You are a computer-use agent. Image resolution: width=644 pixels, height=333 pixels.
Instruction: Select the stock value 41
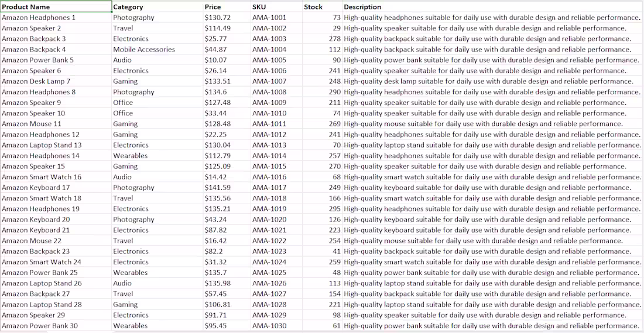323,252
